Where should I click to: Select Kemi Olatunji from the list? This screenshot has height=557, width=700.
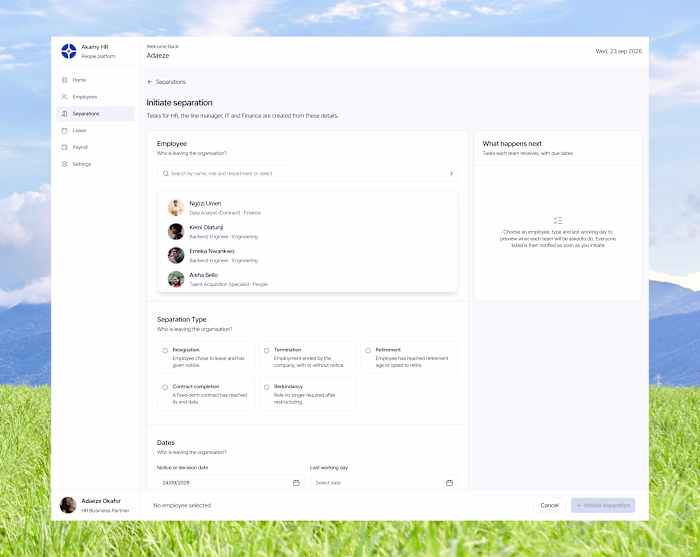coord(308,232)
